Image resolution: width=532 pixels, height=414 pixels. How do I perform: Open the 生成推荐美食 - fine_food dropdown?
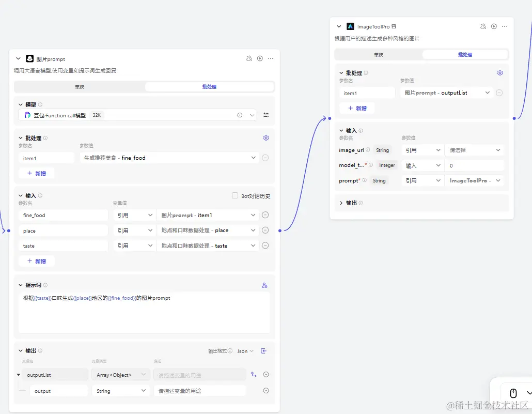pyautogui.click(x=169, y=158)
